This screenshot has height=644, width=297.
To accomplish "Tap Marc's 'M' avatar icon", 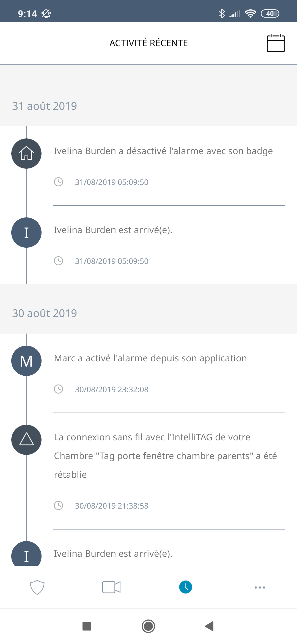I will pos(26,361).
